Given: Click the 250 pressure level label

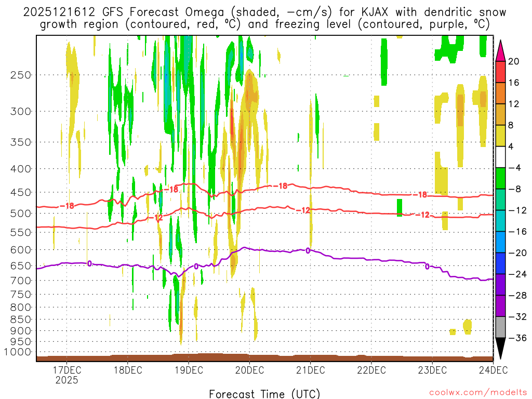Looking at the screenshot, I should click(21, 75).
